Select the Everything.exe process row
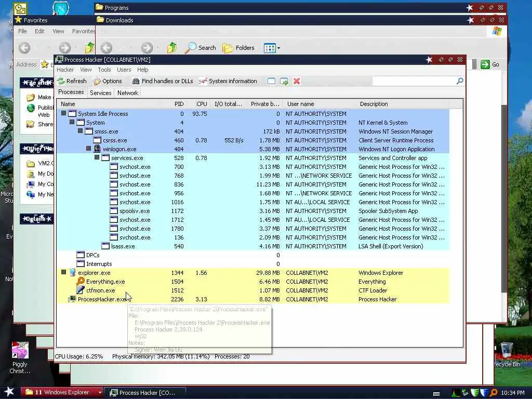The image size is (532, 399). click(x=253, y=282)
